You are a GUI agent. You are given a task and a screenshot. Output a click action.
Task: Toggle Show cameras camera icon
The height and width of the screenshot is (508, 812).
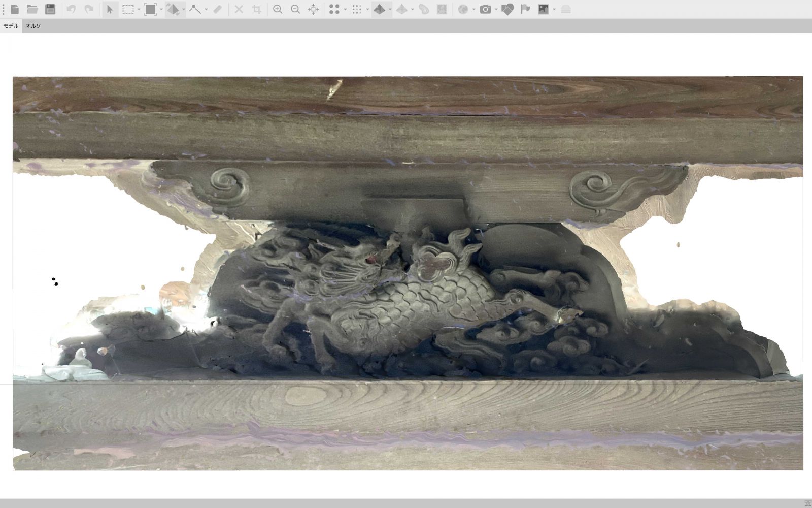coord(485,9)
